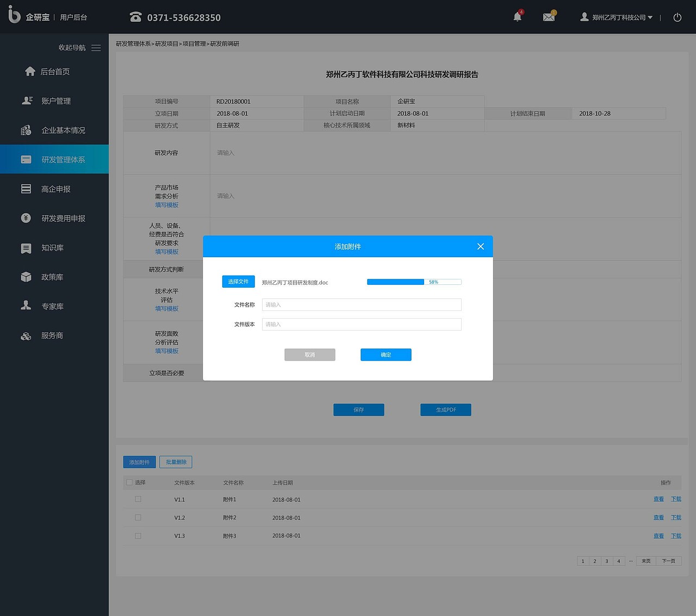Viewport: 696px width, 616px height.
Task: Click 下载 for 附件2
Action: coord(676,518)
